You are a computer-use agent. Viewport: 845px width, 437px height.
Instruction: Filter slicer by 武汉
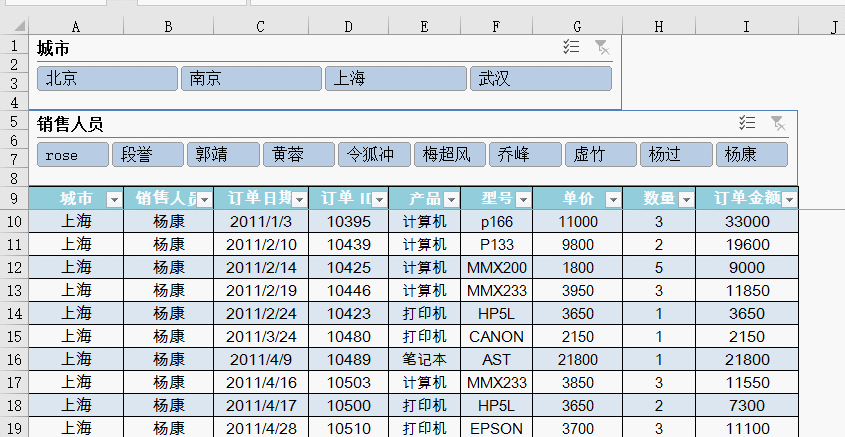click(541, 79)
